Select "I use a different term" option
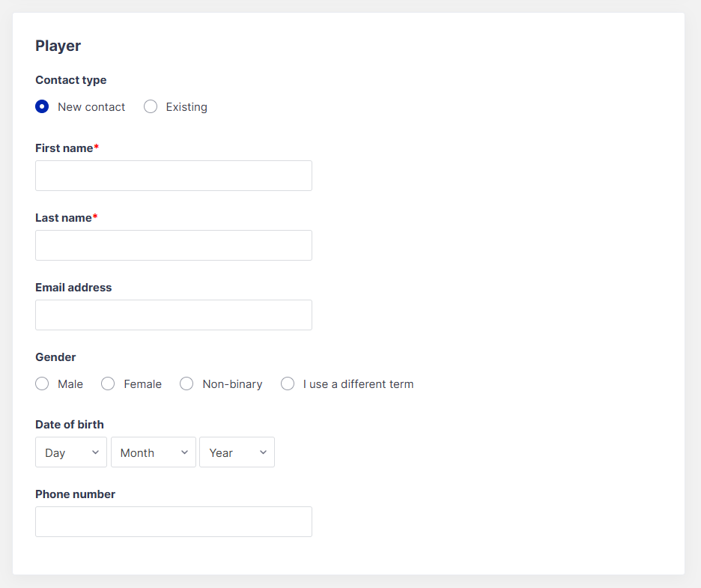 [288, 384]
